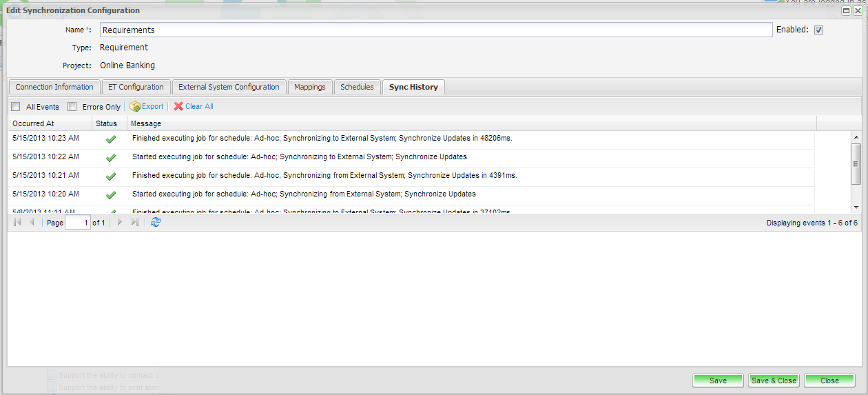Viewport: 868px width, 395px height.
Task: Click the Export icon in toolbar
Action: pyautogui.click(x=135, y=107)
